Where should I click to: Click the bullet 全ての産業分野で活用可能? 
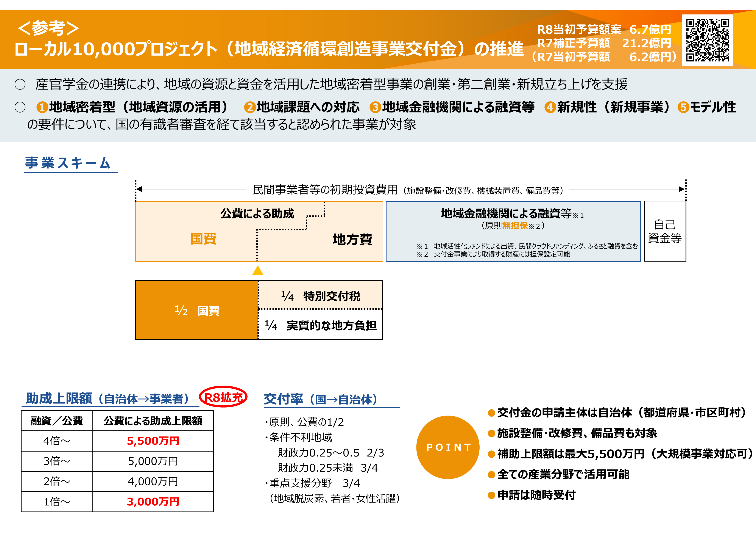(559, 474)
